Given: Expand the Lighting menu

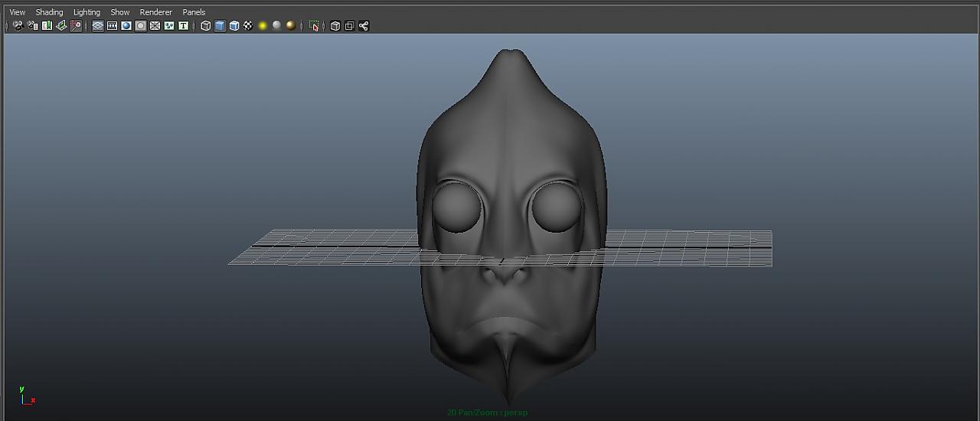Looking at the screenshot, I should (x=87, y=12).
